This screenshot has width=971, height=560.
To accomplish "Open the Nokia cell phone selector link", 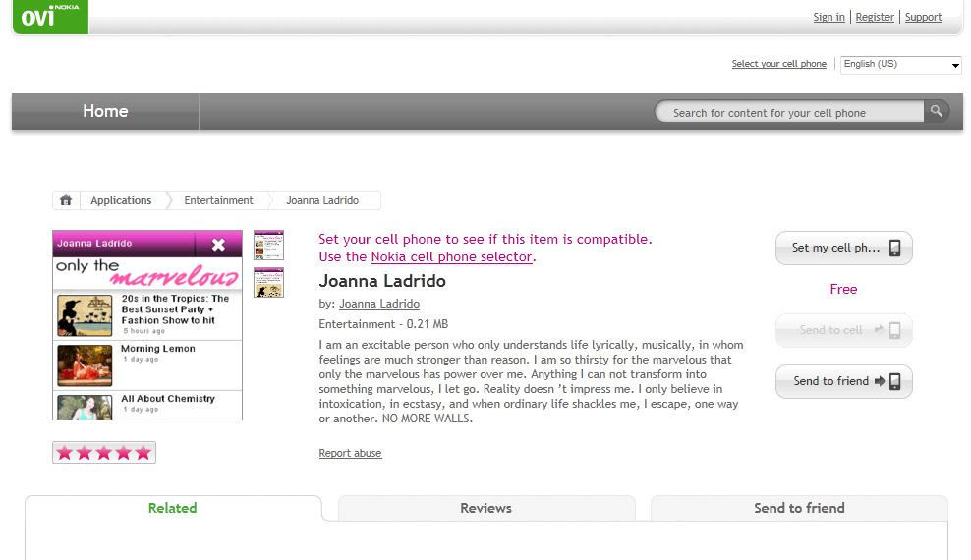I will point(451,256).
